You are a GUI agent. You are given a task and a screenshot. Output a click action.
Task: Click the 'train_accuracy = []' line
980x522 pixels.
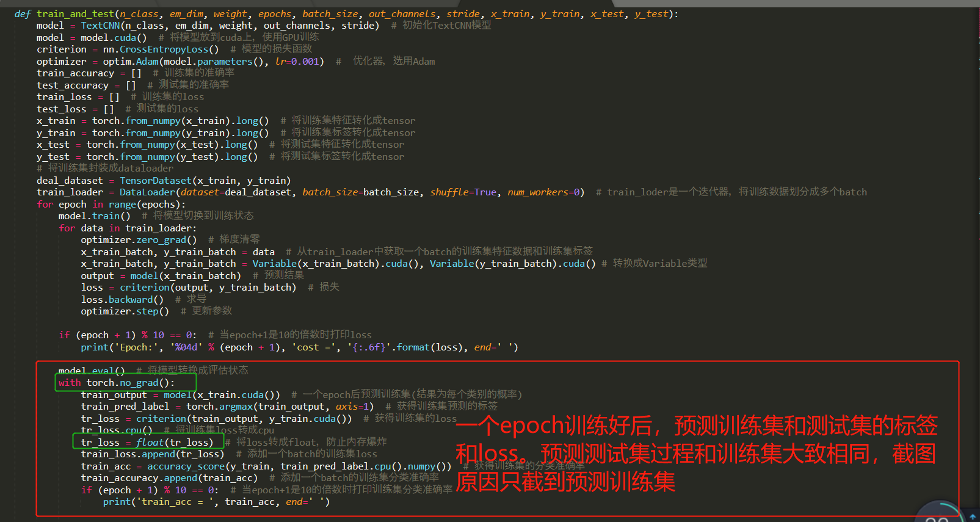coord(136,73)
